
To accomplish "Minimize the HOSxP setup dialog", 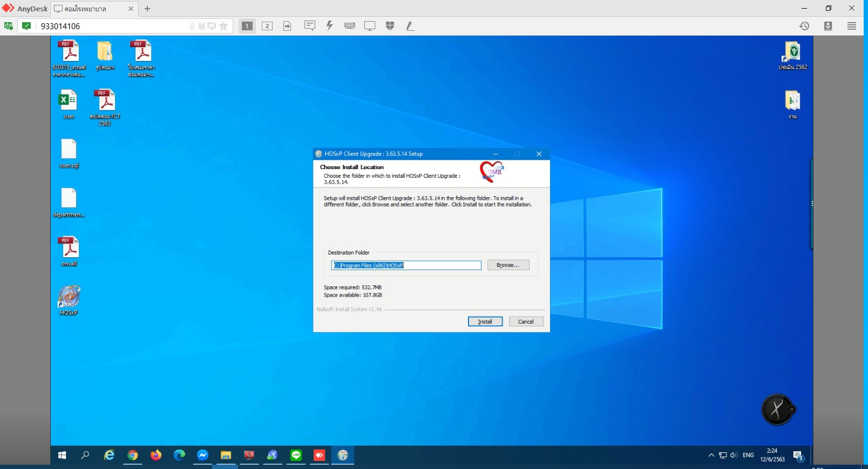I will [496, 154].
